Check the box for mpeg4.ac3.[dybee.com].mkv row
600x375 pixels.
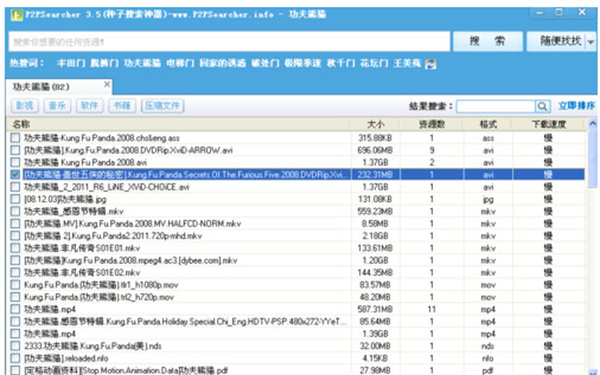pos(15,260)
